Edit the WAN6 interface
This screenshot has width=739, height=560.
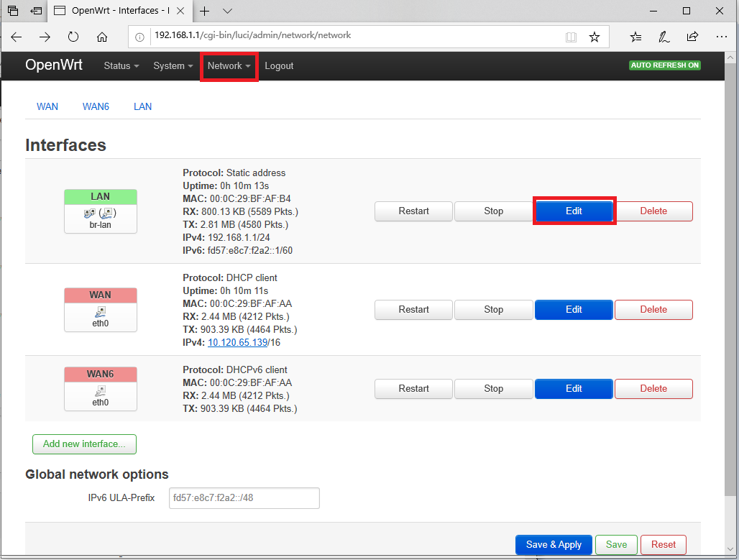pyautogui.click(x=574, y=389)
